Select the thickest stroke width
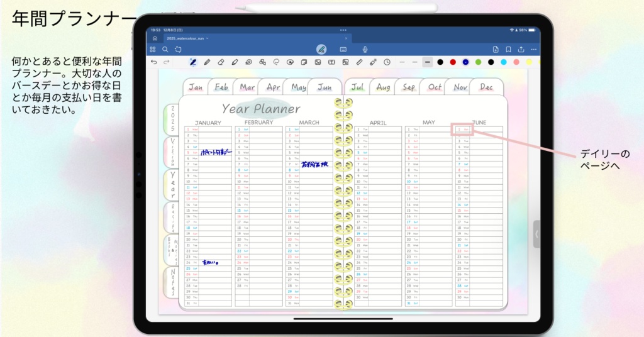 pos(428,62)
